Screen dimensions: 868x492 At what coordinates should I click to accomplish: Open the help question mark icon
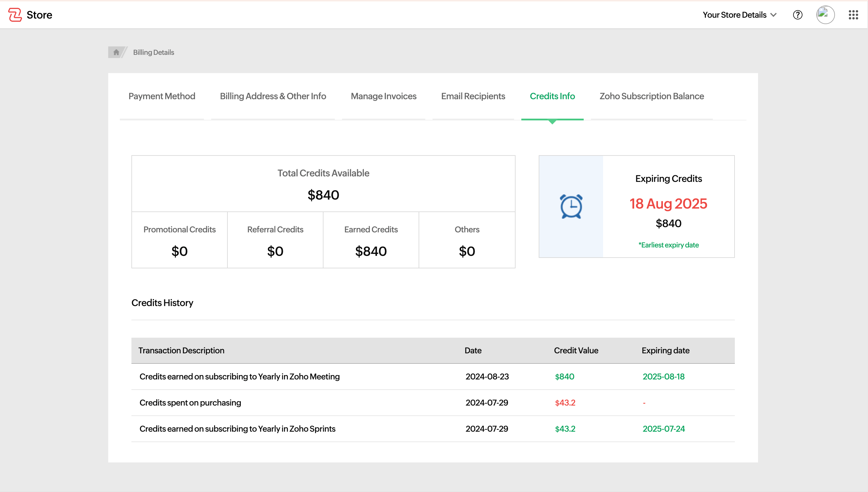798,15
